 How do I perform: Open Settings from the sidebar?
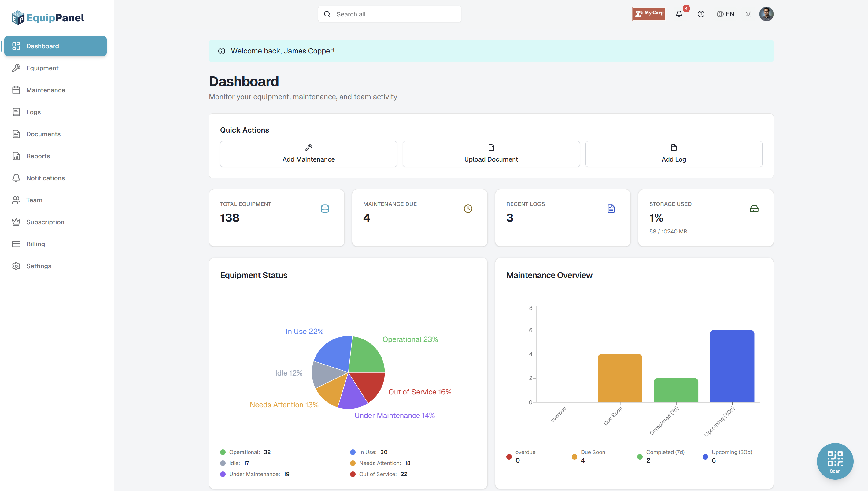click(39, 266)
